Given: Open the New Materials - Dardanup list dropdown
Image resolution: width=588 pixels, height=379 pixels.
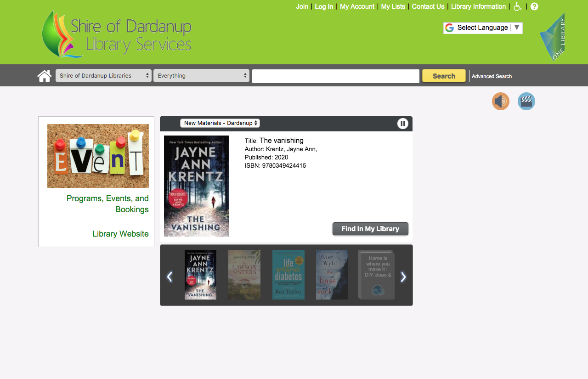Looking at the screenshot, I should click(x=220, y=123).
